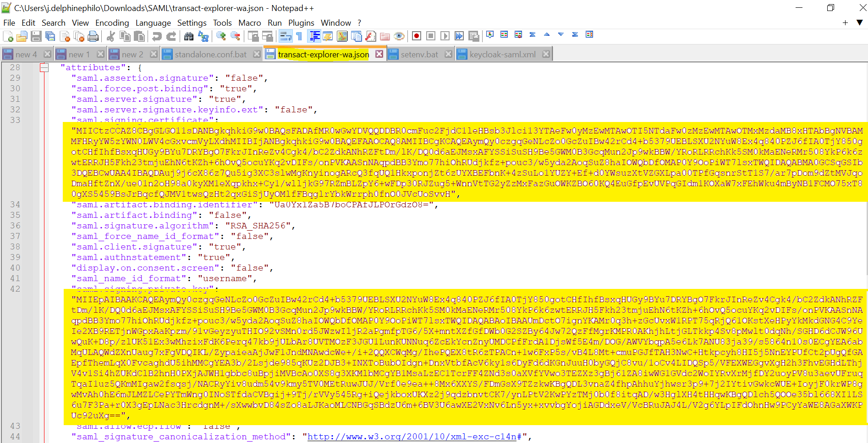
Task: Collapse the attributes block fold marker
Action: coord(44,68)
